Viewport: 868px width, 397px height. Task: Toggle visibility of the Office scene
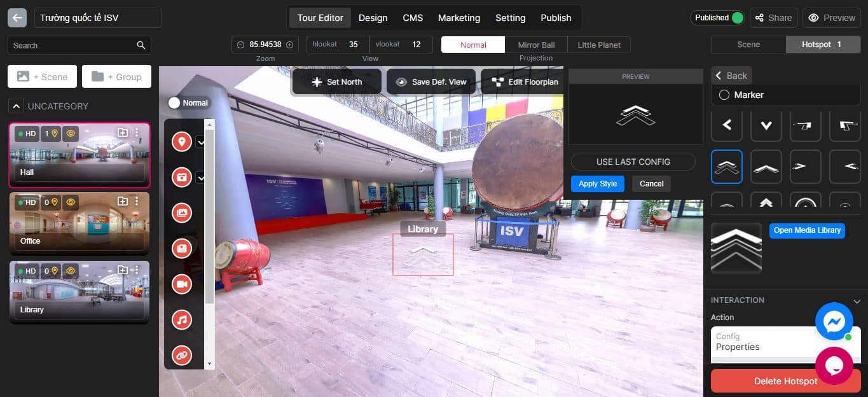[x=70, y=202]
